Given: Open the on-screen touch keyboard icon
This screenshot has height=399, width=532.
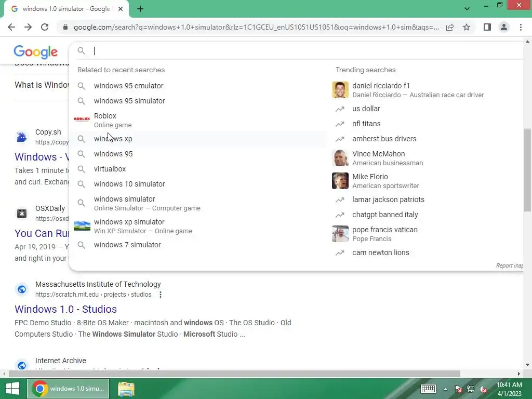Looking at the screenshot, I should pos(428,389).
